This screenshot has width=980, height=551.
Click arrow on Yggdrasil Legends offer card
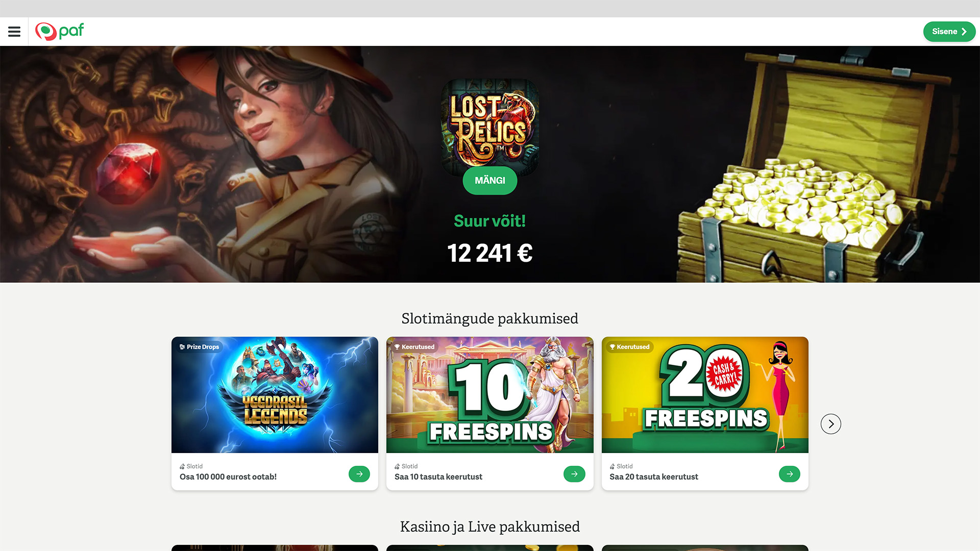coord(359,474)
